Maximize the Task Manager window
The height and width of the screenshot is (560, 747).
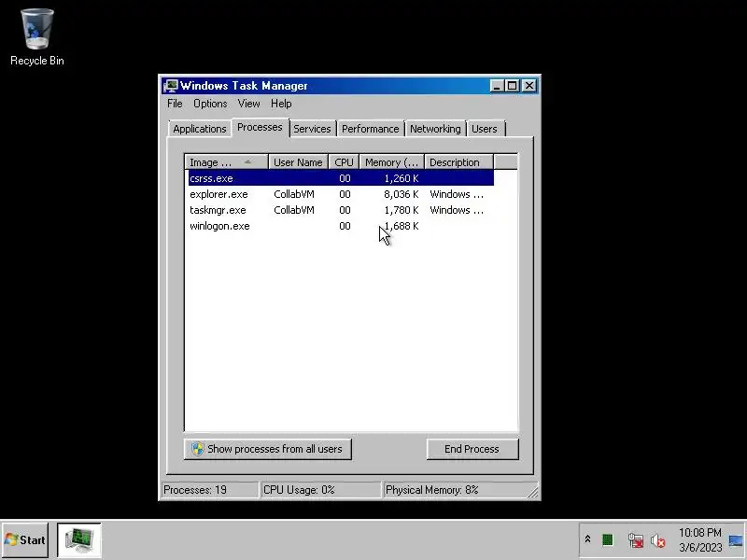(x=512, y=86)
